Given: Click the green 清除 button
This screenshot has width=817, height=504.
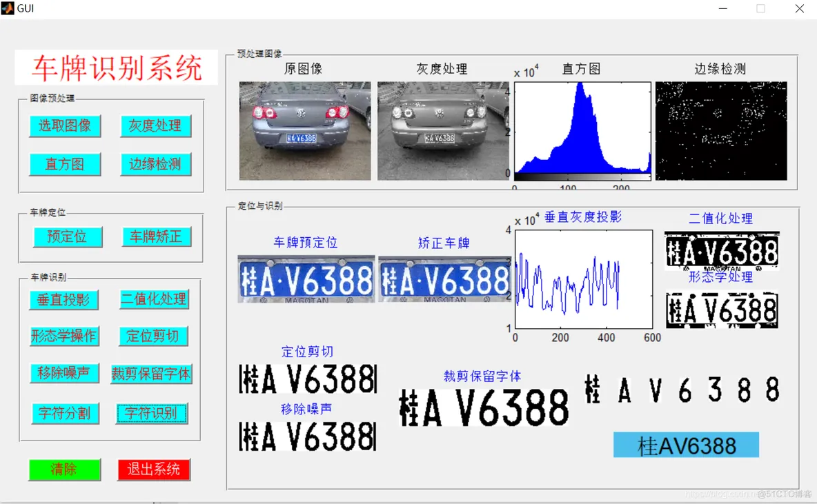Looking at the screenshot, I should [65, 470].
